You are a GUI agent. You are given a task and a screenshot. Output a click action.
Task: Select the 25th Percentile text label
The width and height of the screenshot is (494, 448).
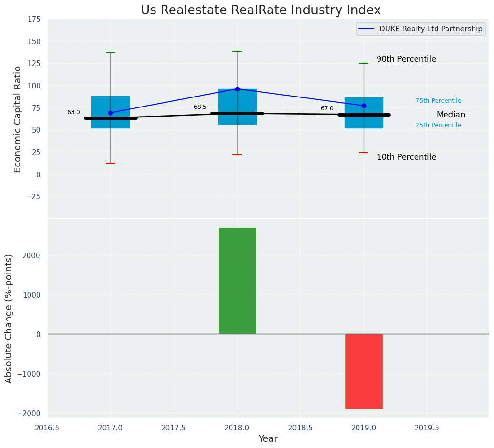pos(438,125)
